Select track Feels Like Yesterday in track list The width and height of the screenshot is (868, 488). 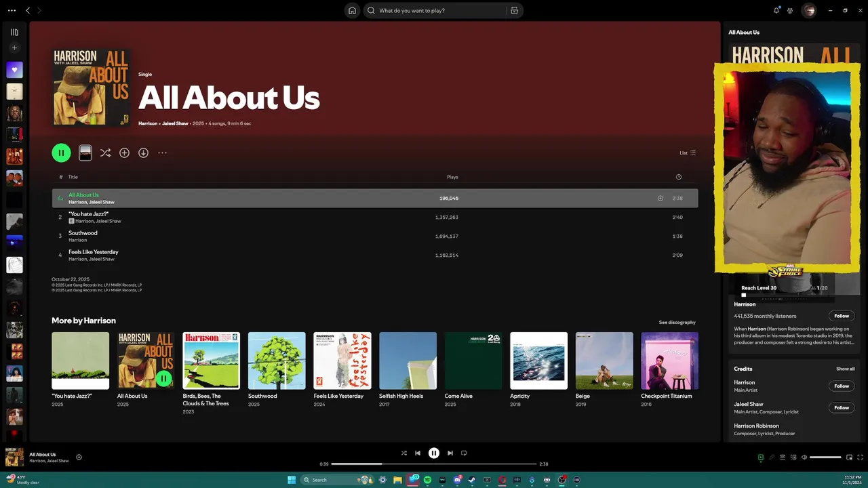click(375, 256)
